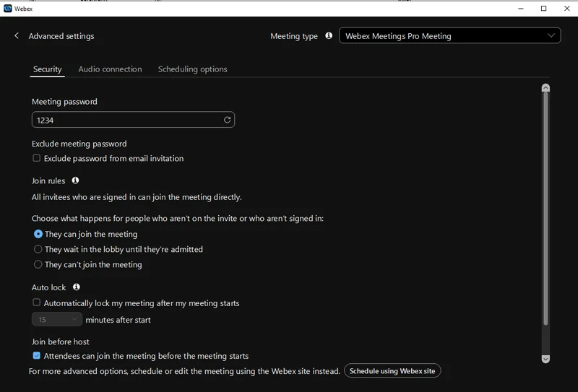This screenshot has height=392, width=578.
Task: Click the scrollbar up arrow
Action: (x=545, y=87)
